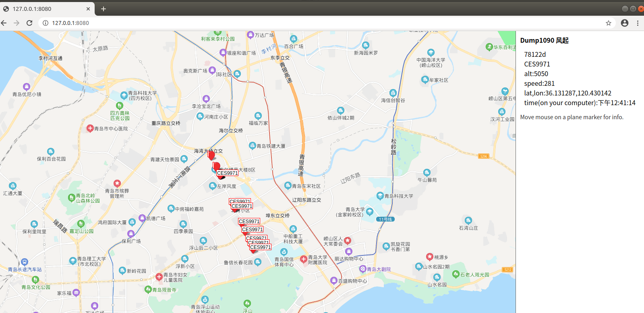The width and height of the screenshot is (644, 313).
Task: Click 银座和谐广场 purple icon
Action: [223, 52]
